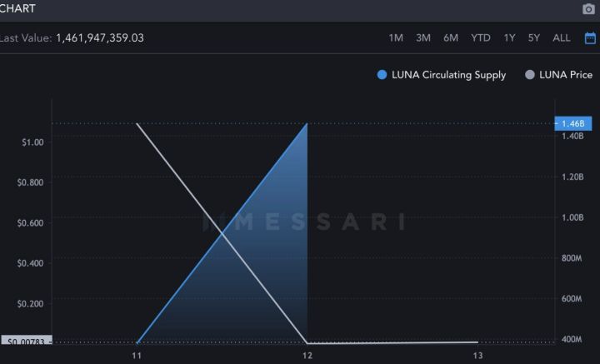
Task: Switch to the 6M time range
Action: click(x=451, y=38)
